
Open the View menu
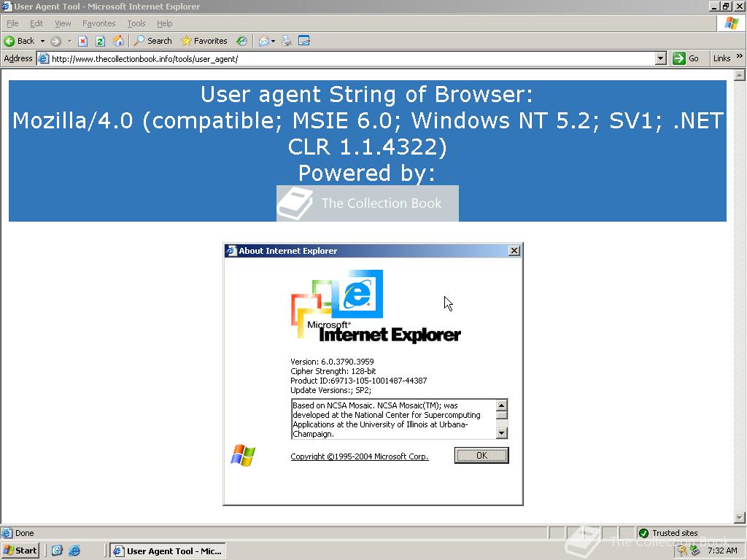(63, 23)
